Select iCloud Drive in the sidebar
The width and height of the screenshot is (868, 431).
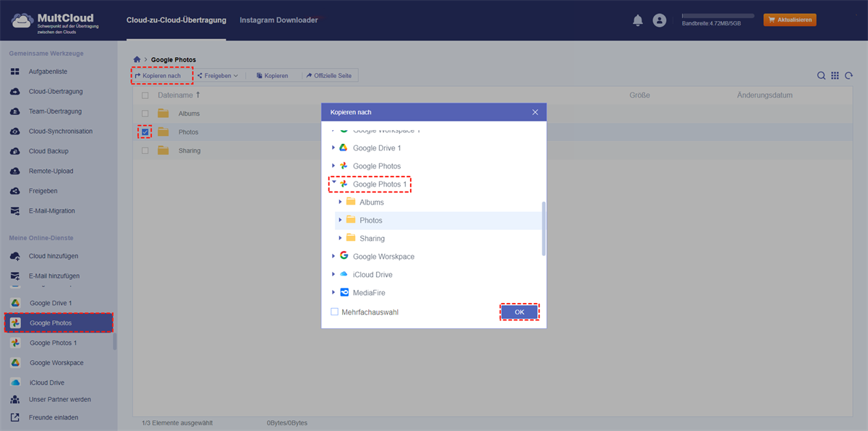point(47,383)
